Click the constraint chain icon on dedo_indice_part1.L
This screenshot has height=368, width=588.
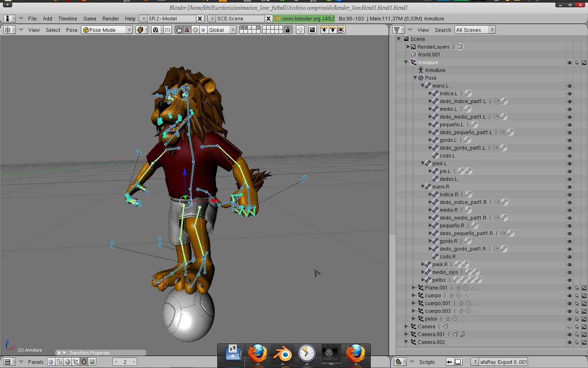pyautogui.click(x=497, y=101)
